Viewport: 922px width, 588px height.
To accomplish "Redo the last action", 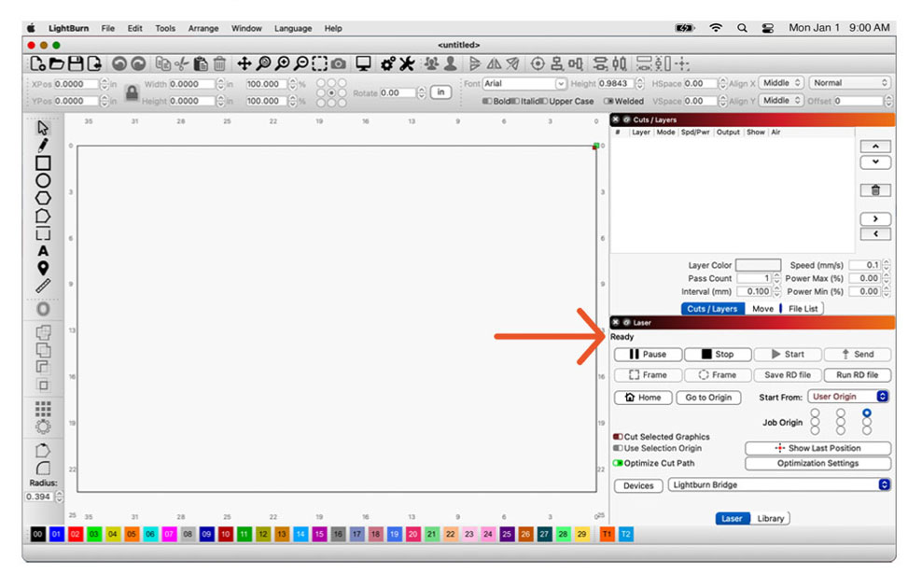I will pos(138,63).
